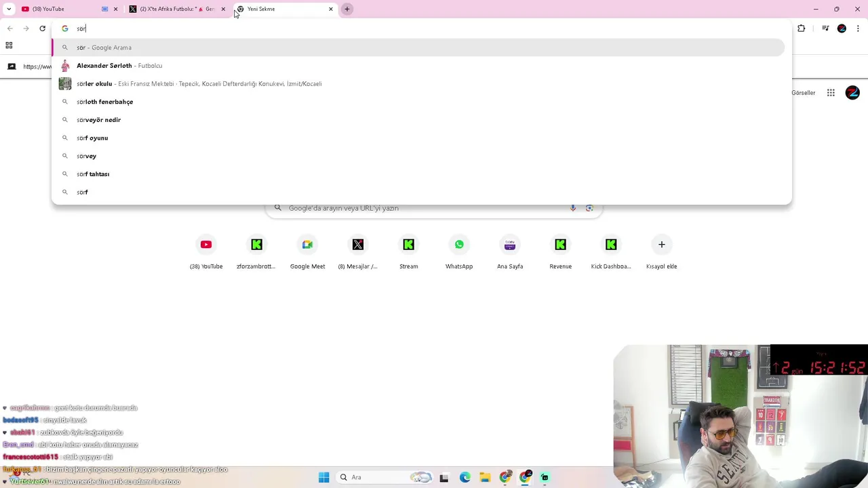Open Chrome three-dot menu

(x=858, y=28)
